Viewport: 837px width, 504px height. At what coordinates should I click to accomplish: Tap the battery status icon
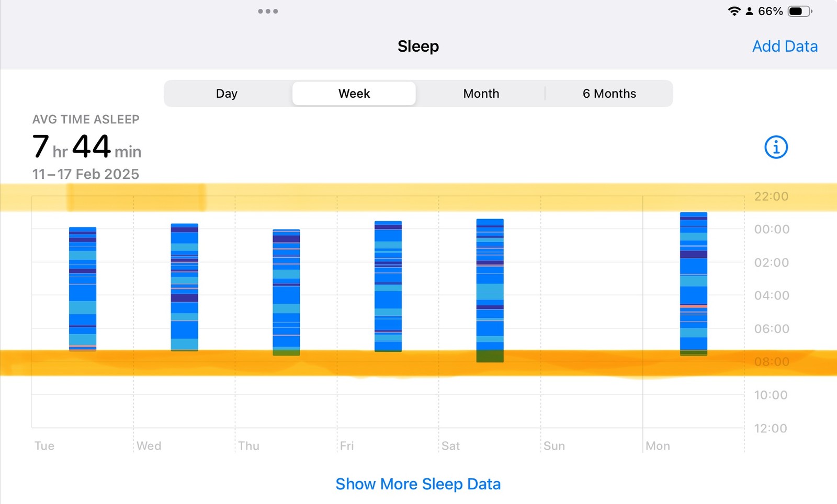tap(799, 11)
